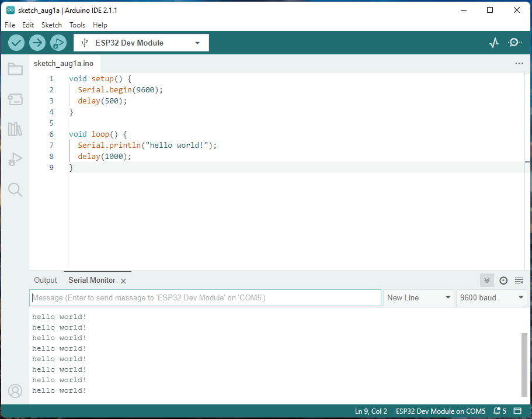Open the Library Manager books icon

(x=15, y=129)
